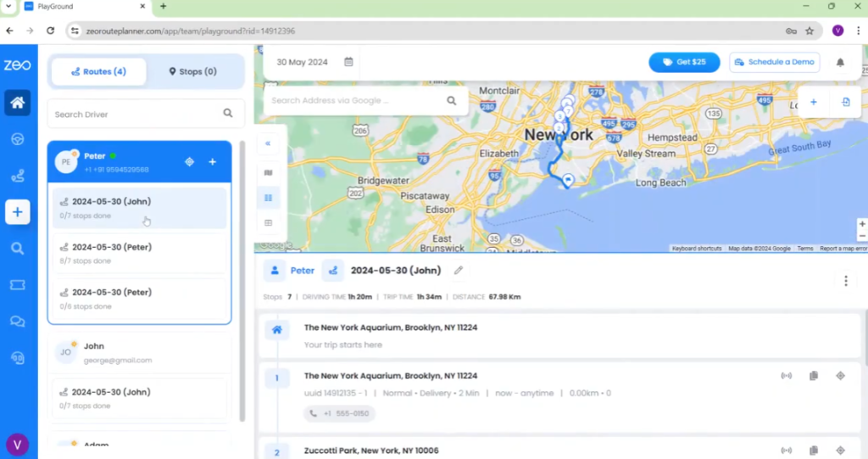This screenshot has height=459, width=868.
Task: Click Zuccotti Park, New York, NY 10006 stop
Action: 371,451
